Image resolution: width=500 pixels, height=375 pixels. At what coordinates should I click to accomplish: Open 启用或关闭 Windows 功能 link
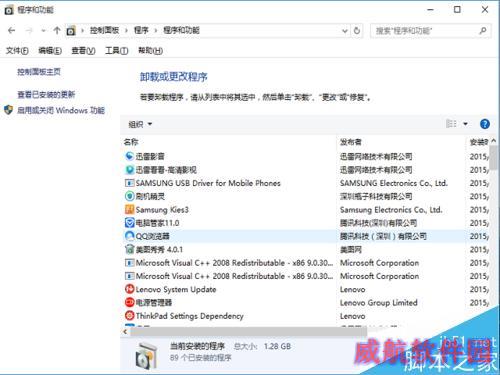pos(61,110)
